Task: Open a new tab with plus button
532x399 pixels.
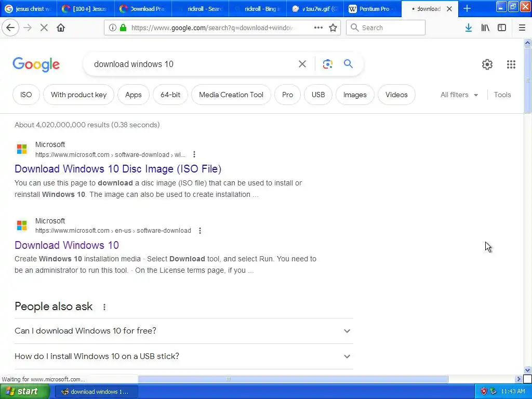Action: (x=467, y=9)
